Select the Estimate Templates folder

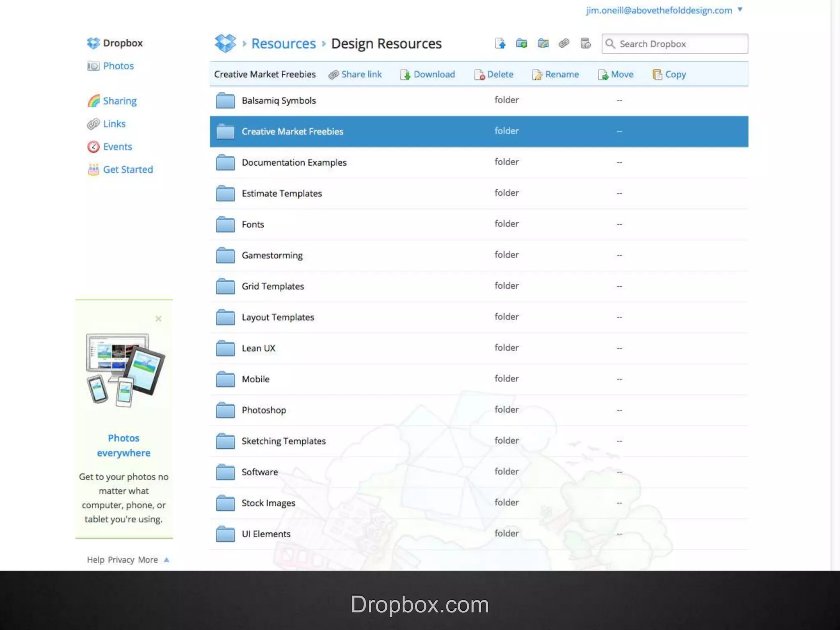coord(479,193)
